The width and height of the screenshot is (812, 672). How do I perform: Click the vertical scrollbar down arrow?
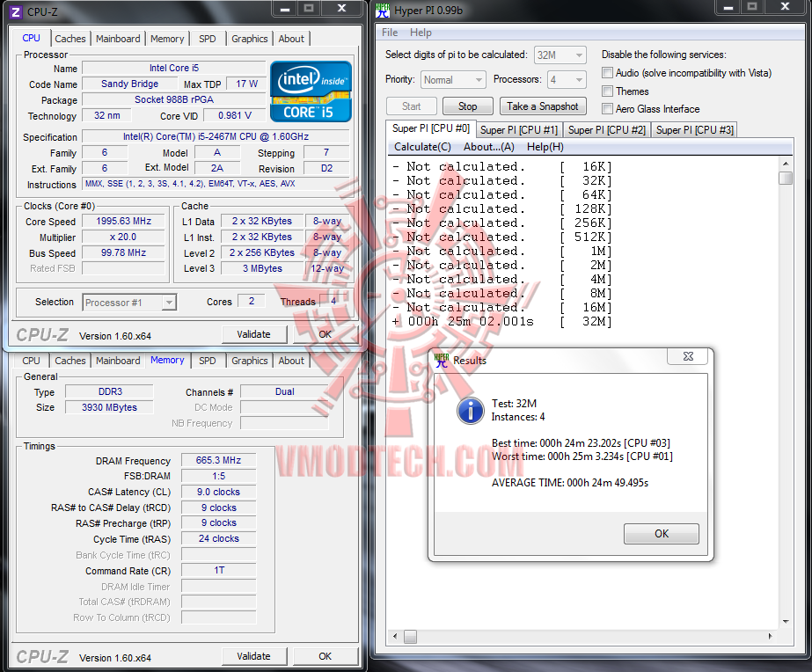point(786,621)
